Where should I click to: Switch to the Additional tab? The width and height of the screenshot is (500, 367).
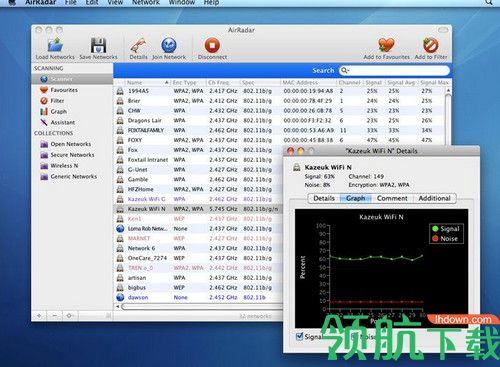click(x=434, y=198)
